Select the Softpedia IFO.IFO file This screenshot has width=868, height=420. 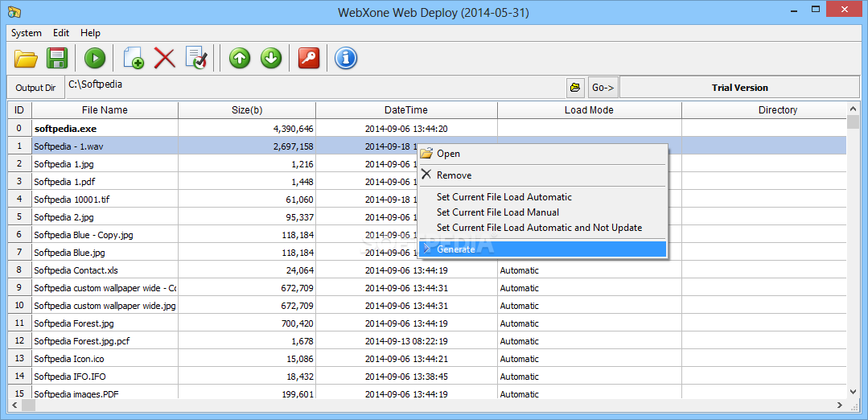point(70,377)
